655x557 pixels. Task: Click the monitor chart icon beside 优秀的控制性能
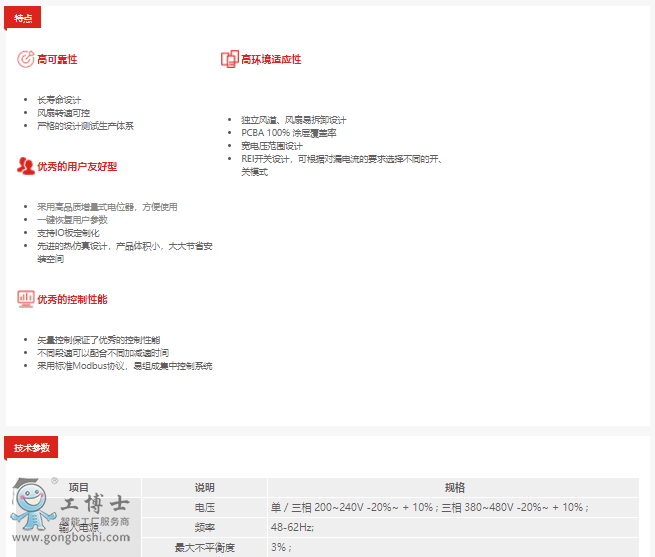[25, 299]
